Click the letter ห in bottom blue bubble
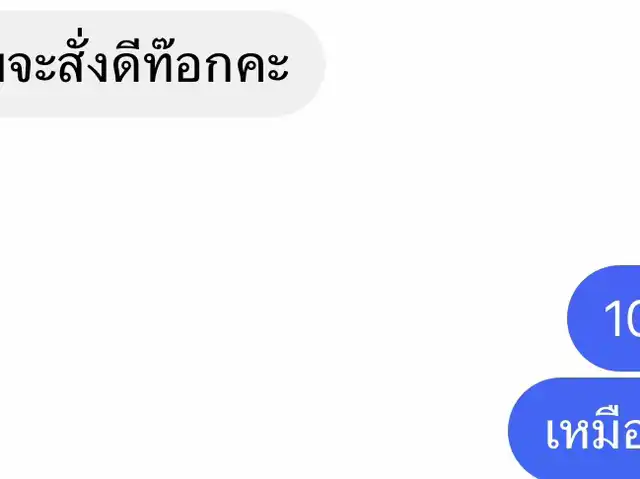 point(573,432)
